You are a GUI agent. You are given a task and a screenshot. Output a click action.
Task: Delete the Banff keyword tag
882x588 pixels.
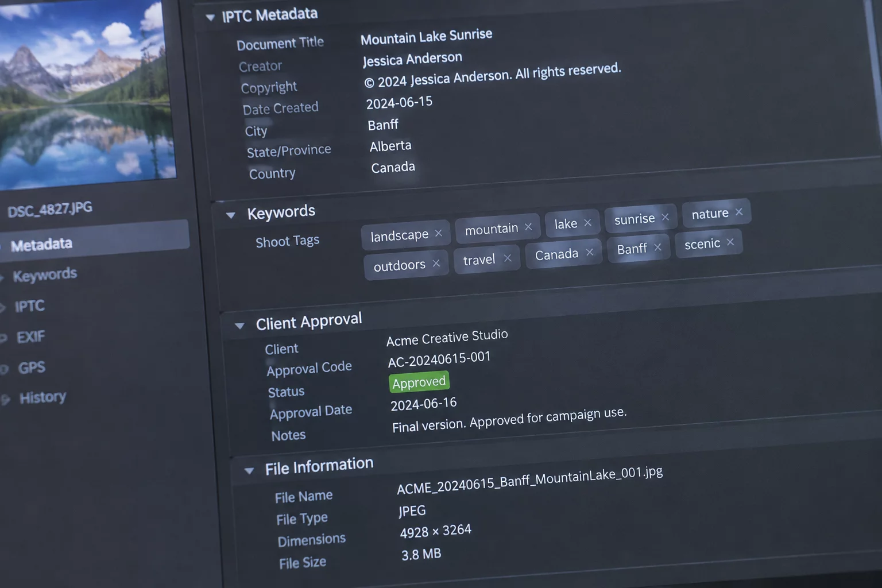(x=657, y=247)
